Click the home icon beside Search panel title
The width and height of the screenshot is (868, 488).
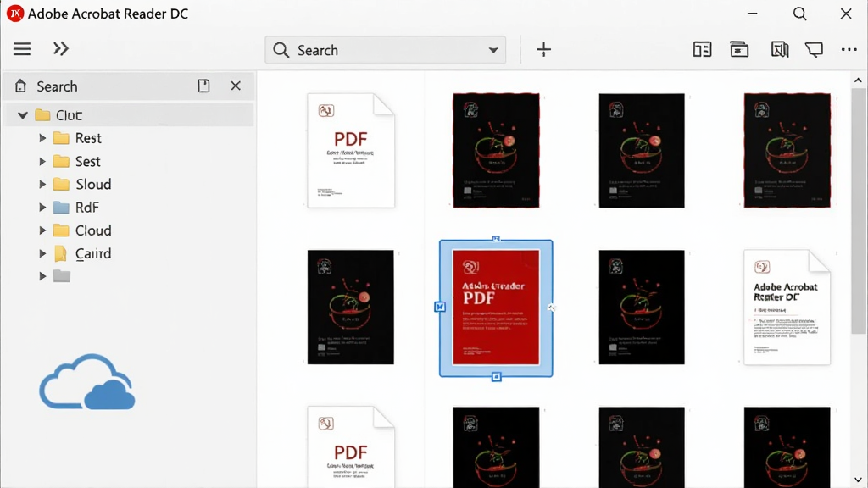pos(20,86)
